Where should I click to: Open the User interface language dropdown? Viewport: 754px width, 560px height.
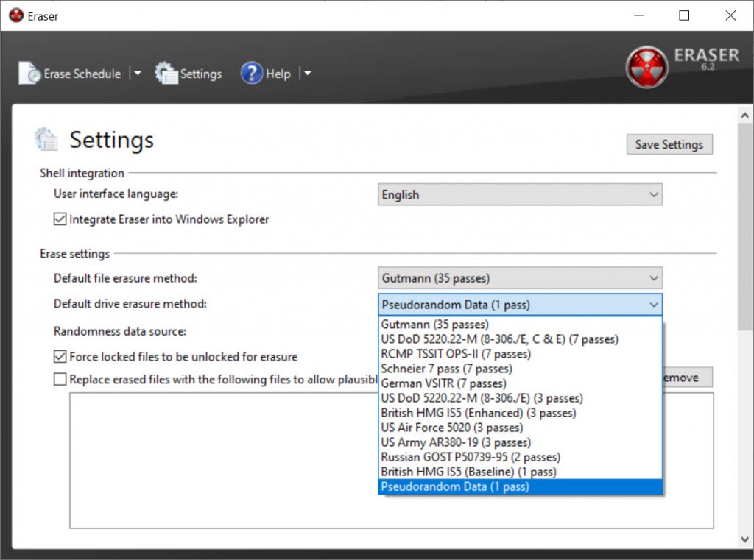519,195
